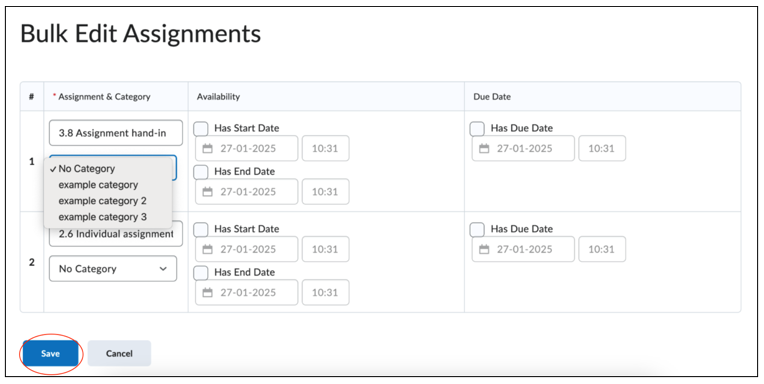Open No Category dropdown for assignment 2
This screenshot has height=384, width=764.
click(113, 269)
